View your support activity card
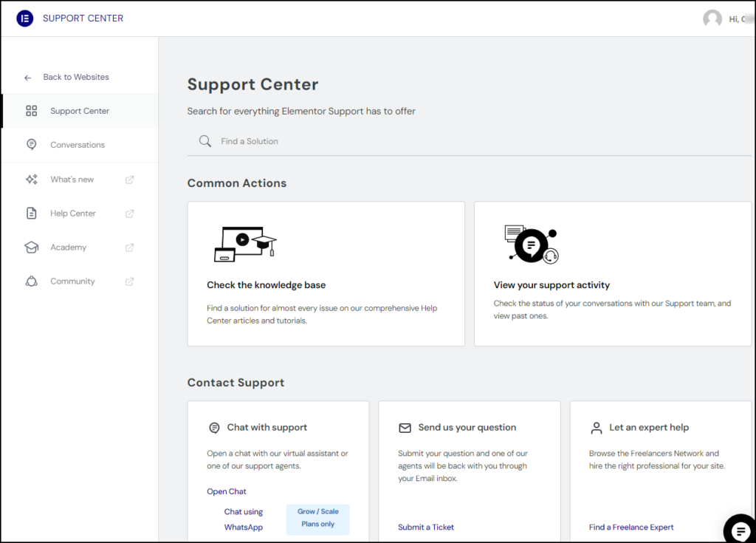This screenshot has width=756, height=543. [x=611, y=273]
